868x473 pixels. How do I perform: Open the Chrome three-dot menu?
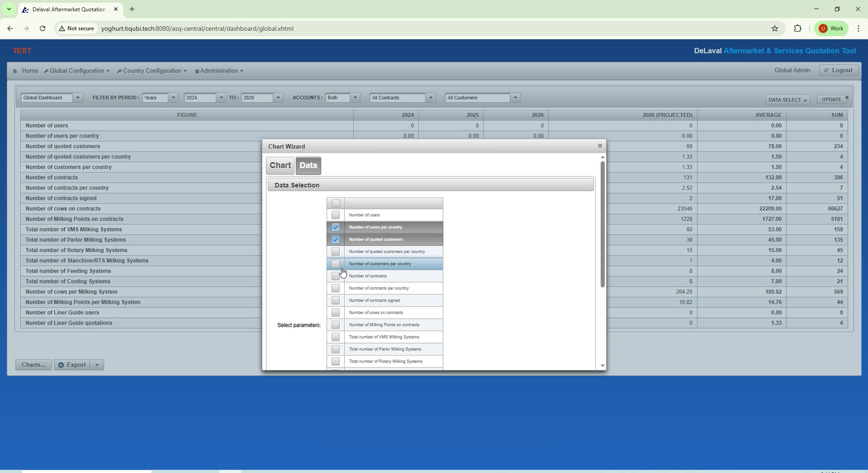858,28
